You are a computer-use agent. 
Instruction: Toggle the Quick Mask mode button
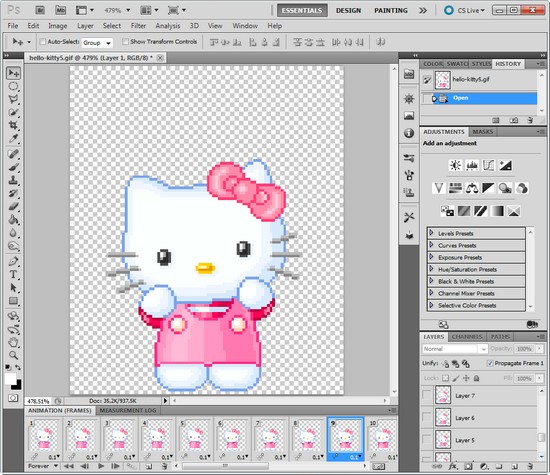click(x=13, y=398)
